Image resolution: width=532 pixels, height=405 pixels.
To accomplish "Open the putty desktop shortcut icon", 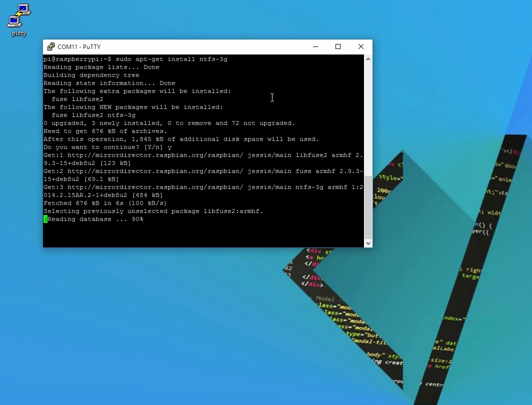I will click(19, 20).
